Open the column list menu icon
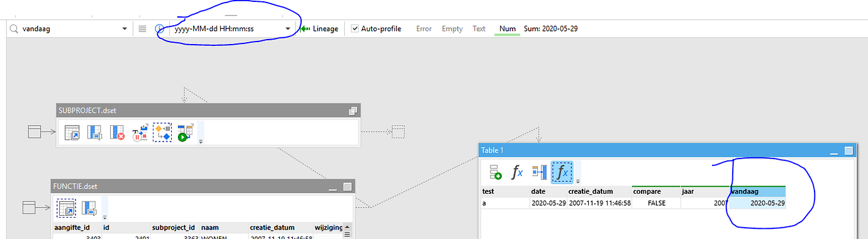 tap(143, 29)
